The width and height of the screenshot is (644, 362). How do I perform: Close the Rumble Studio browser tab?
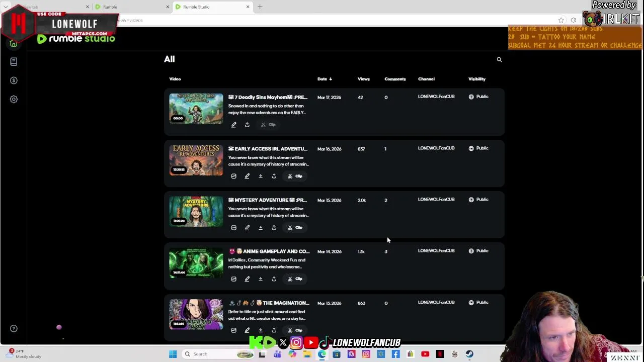tap(248, 7)
